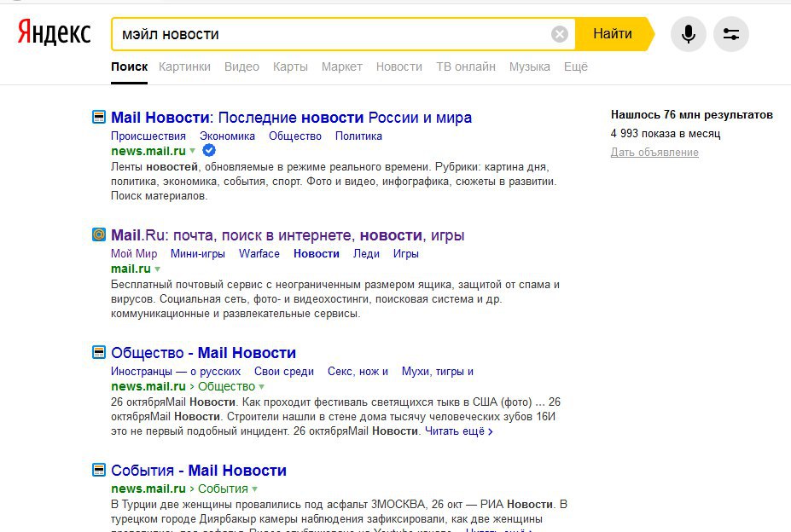The width and height of the screenshot is (791, 532).
Task: Click favicon next to Общество - Mail Новости
Action: pos(99,352)
